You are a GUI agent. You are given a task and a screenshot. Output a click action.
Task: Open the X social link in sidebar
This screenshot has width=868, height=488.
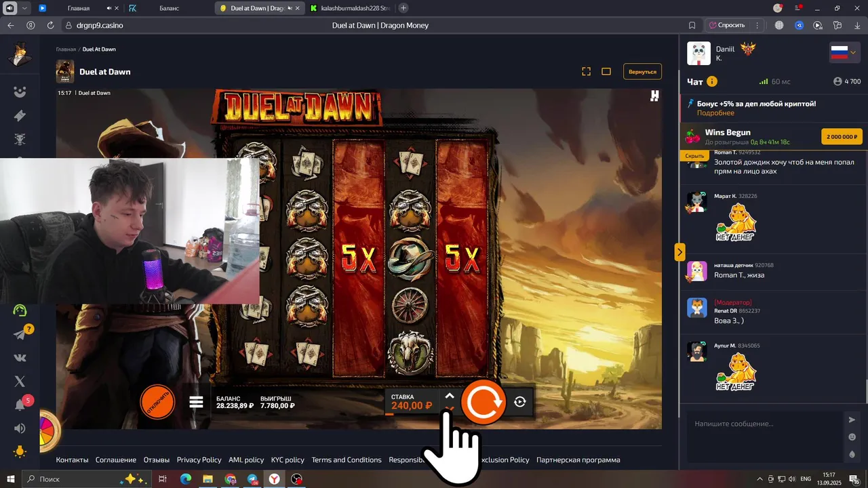(20, 382)
